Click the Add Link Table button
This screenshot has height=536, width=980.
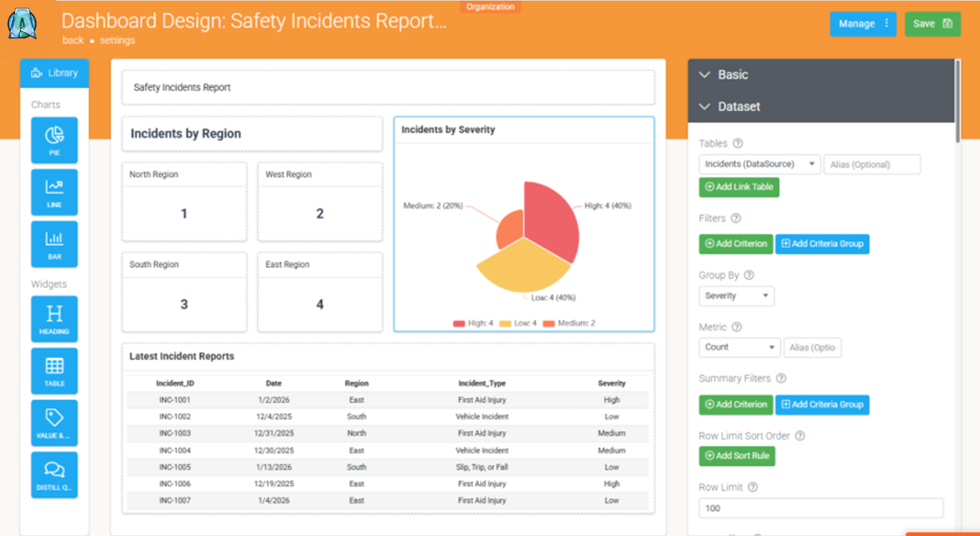pyautogui.click(x=739, y=187)
